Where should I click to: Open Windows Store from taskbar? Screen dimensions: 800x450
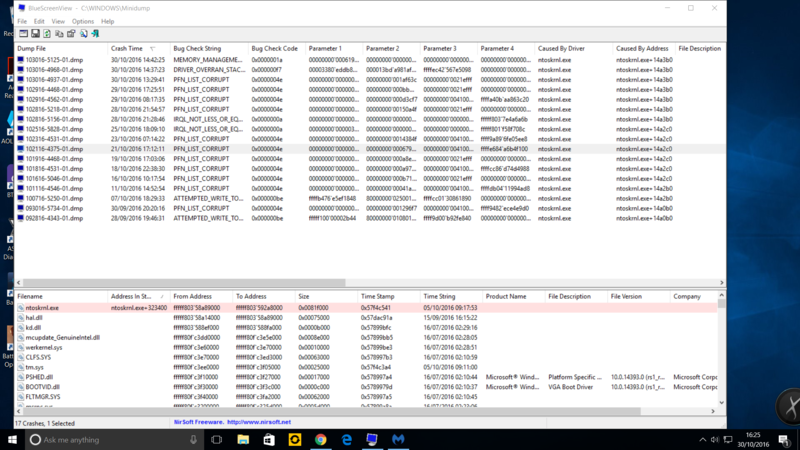(269, 440)
